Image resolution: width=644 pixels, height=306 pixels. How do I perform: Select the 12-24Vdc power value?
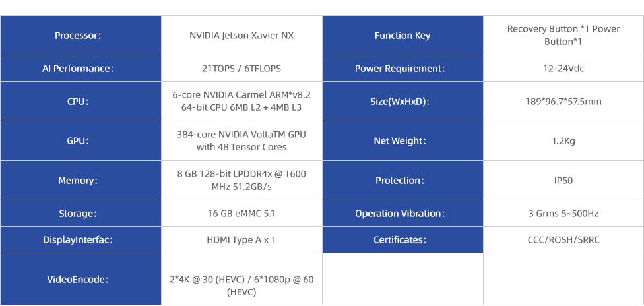pyautogui.click(x=563, y=68)
